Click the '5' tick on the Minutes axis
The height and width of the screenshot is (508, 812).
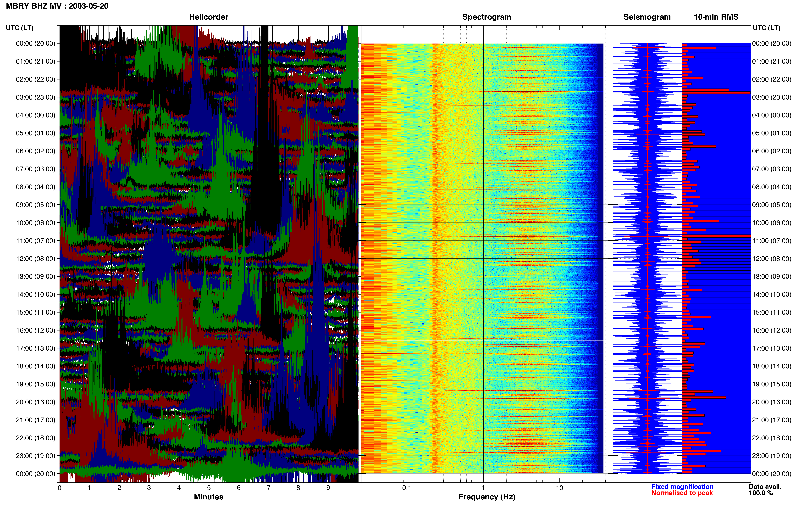(209, 488)
